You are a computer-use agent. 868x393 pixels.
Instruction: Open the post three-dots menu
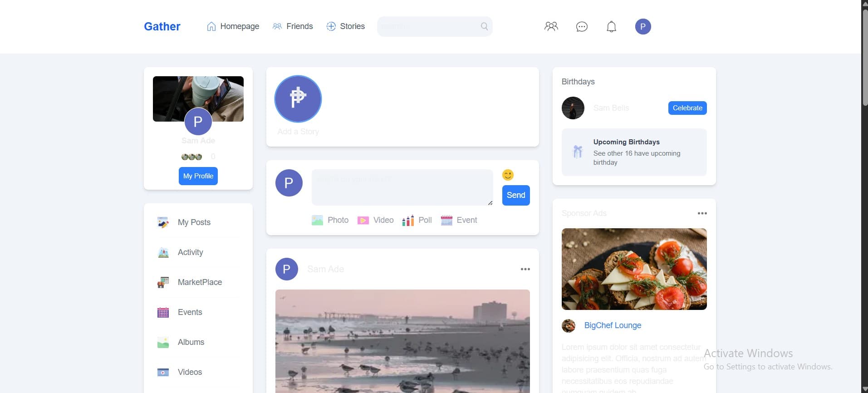click(525, 269)
